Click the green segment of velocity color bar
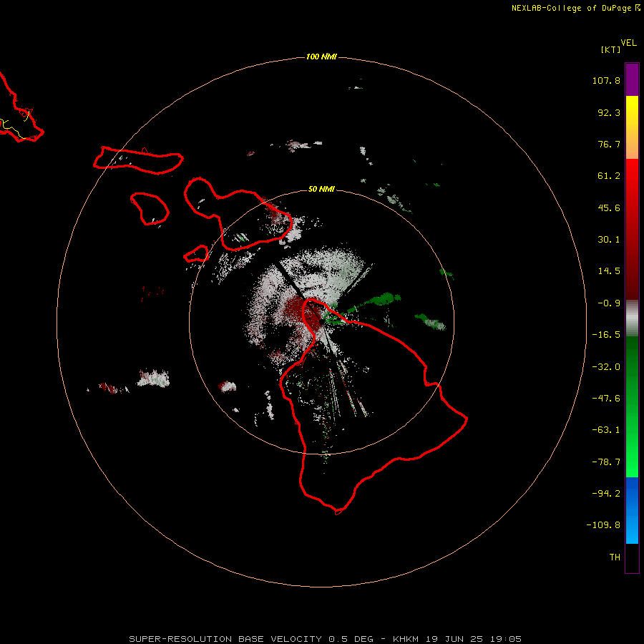This screenshot has width=644, height=644. (632, 406)
